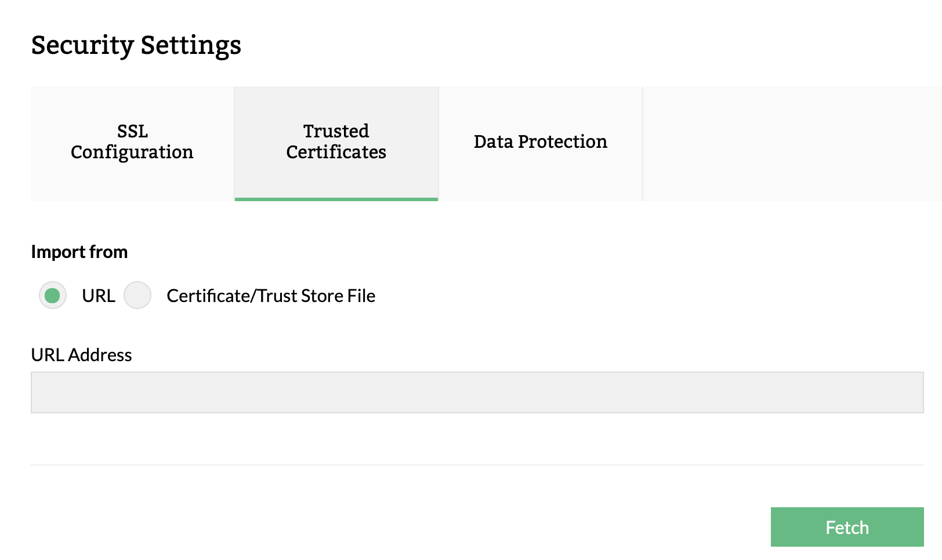Choose Certificate/Trust Store File import
Viewport: 942px width, 560px height.
pyautogui.click(x=137, y=295)
